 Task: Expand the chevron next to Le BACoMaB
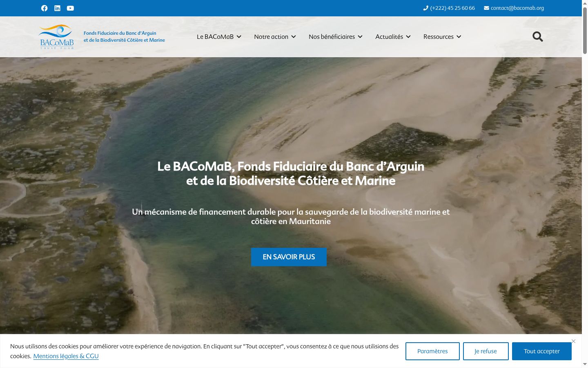(239, 37)
